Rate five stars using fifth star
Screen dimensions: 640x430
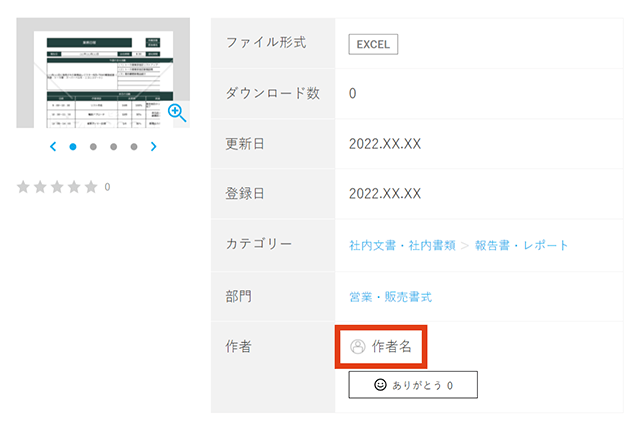91,187
